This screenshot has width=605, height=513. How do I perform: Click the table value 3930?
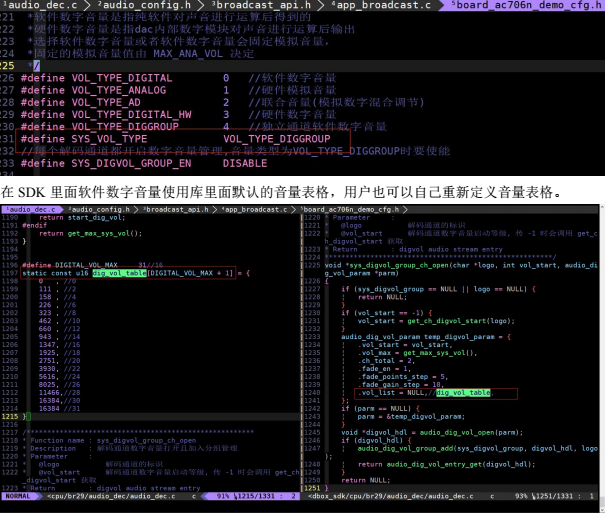click(47, 368)
